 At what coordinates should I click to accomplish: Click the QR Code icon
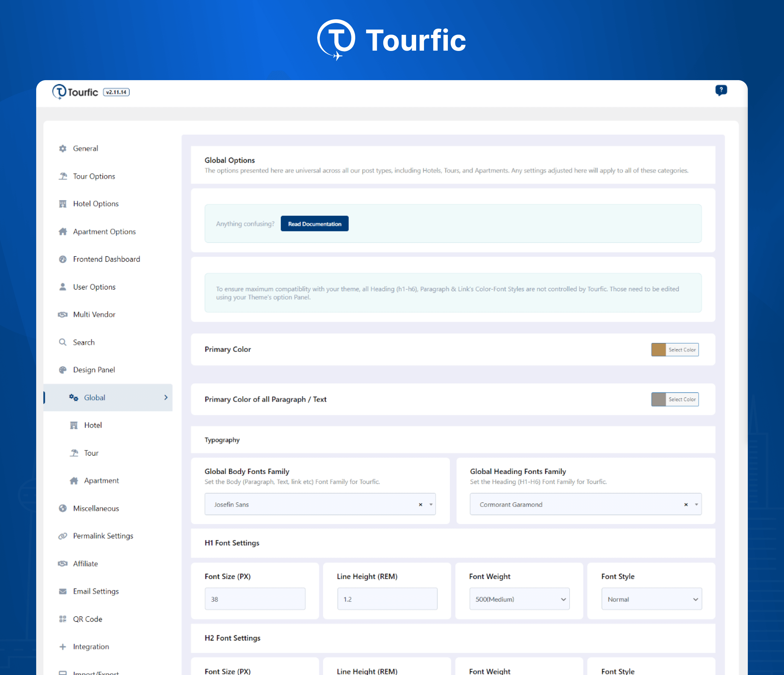[x=63, y=619]
